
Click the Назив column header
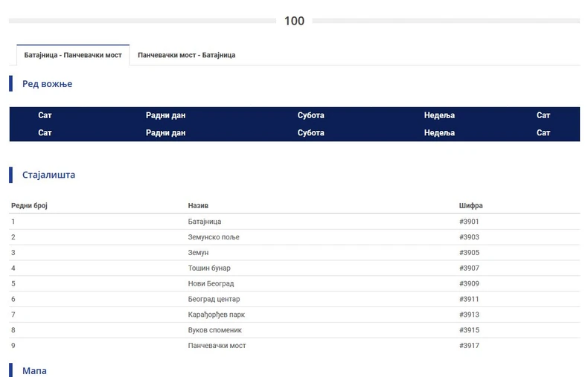198,205
